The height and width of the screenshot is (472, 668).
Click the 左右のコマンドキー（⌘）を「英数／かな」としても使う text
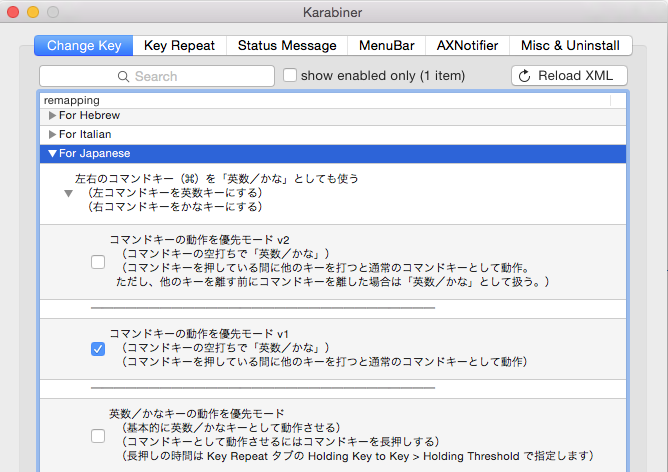[x=217, y=178]
